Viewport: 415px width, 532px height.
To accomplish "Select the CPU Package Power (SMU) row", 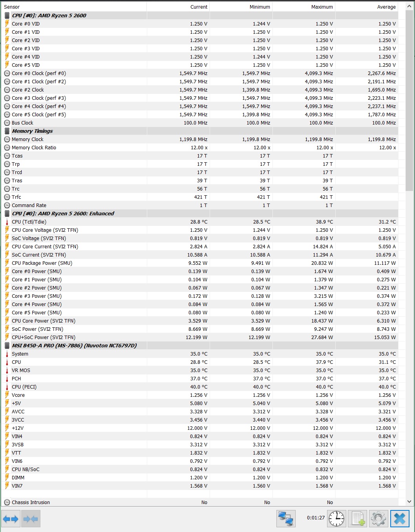I will click(x=42, y=263).
